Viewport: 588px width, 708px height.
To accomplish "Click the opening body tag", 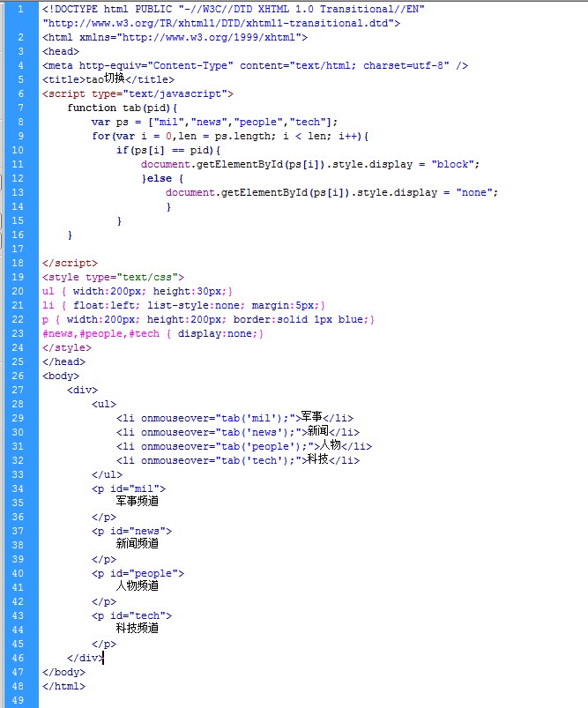I will [x=61, y=376].
